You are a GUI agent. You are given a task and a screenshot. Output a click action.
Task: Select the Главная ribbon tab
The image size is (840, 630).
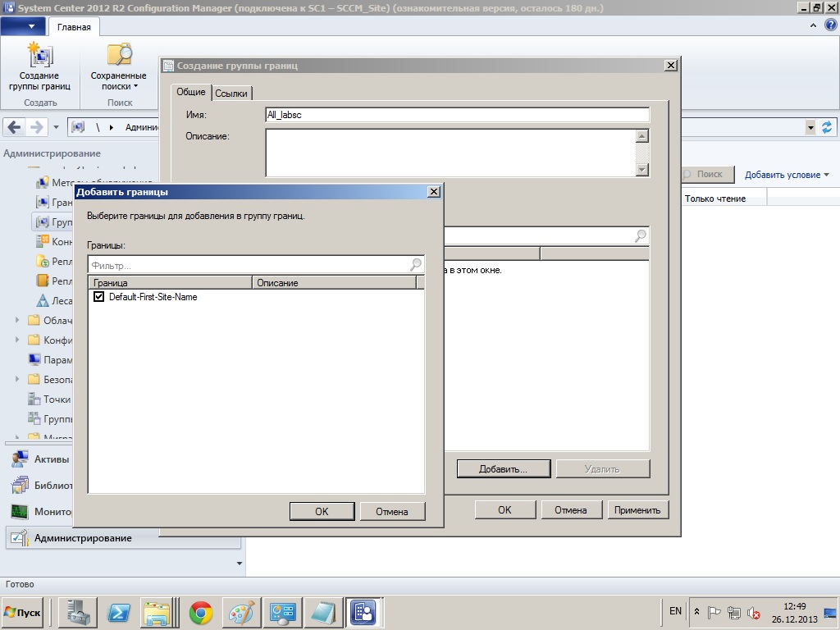click(74, 27)
